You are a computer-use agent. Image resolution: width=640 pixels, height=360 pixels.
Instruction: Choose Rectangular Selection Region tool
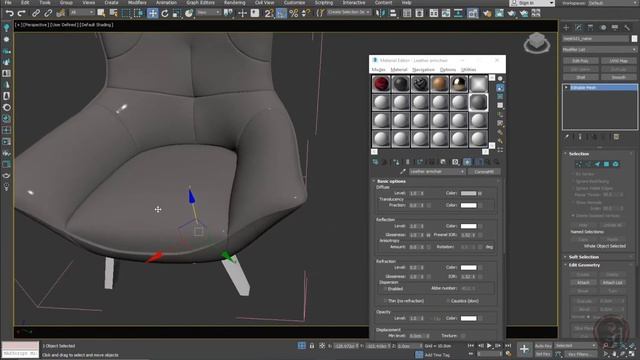126,13
